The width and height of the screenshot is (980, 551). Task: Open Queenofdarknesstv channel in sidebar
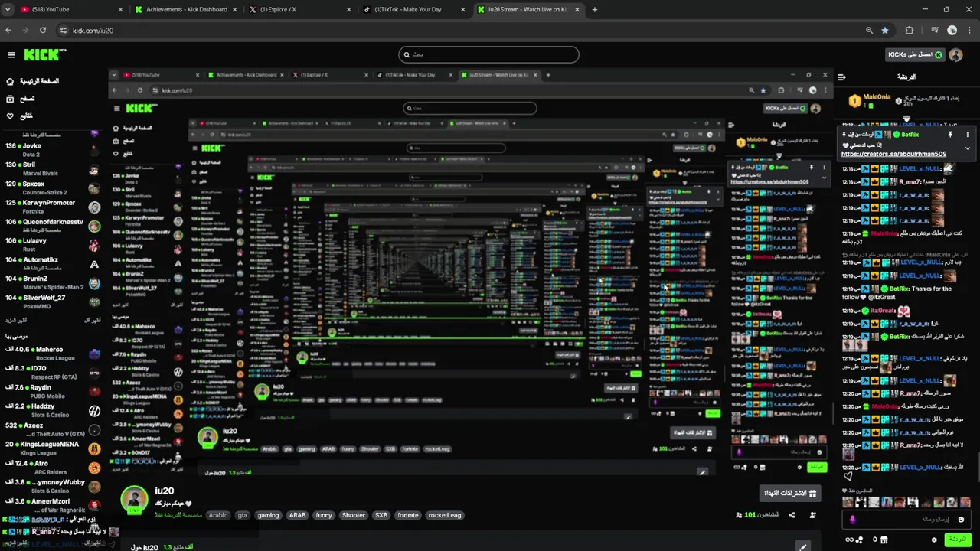[54, 225]
